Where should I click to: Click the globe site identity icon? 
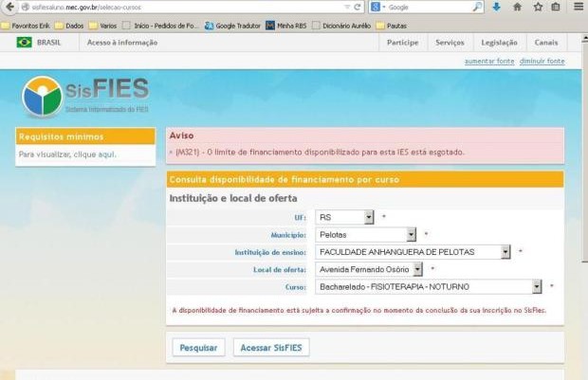[x=25, y=8]
